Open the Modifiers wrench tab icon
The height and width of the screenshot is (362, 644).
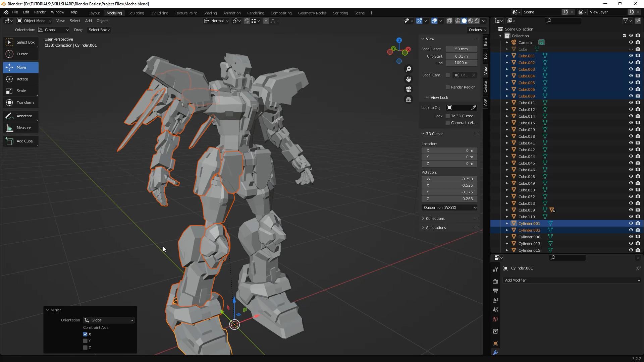(x=495, y=353)
